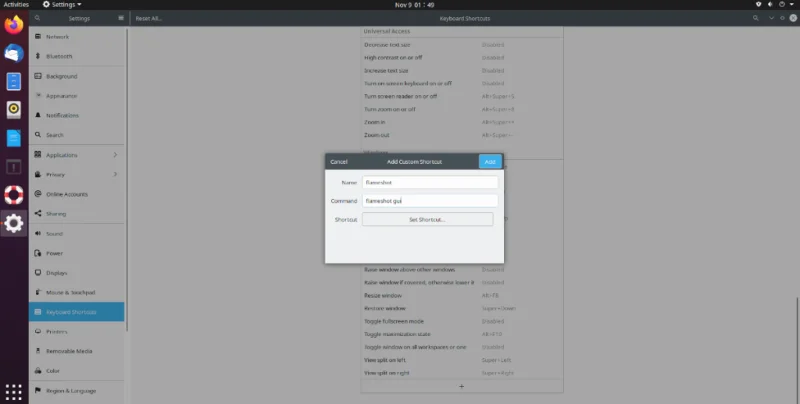Screen dimensions: 800x404
Task: Select the High contrast on or off row
Action: pyautogui.click(x=462, y=58)
